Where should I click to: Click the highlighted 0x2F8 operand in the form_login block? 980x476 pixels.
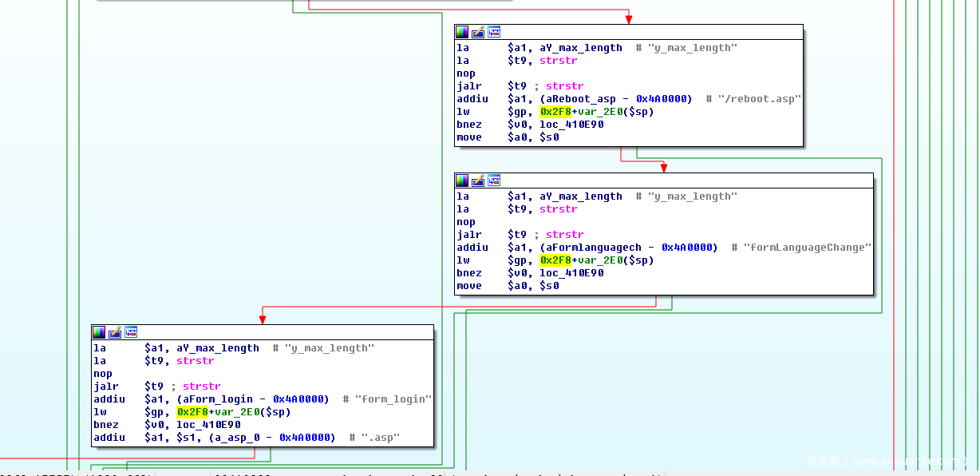(x=192, y=412)
